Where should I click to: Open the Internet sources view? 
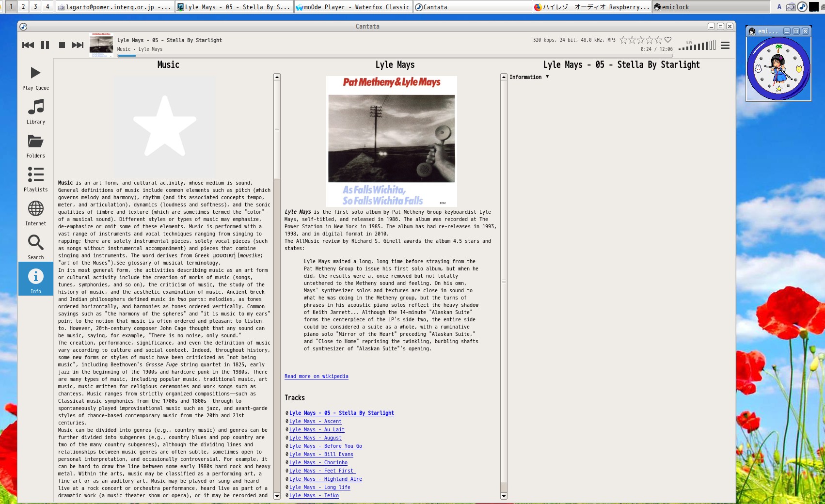(x=35, y=214)
